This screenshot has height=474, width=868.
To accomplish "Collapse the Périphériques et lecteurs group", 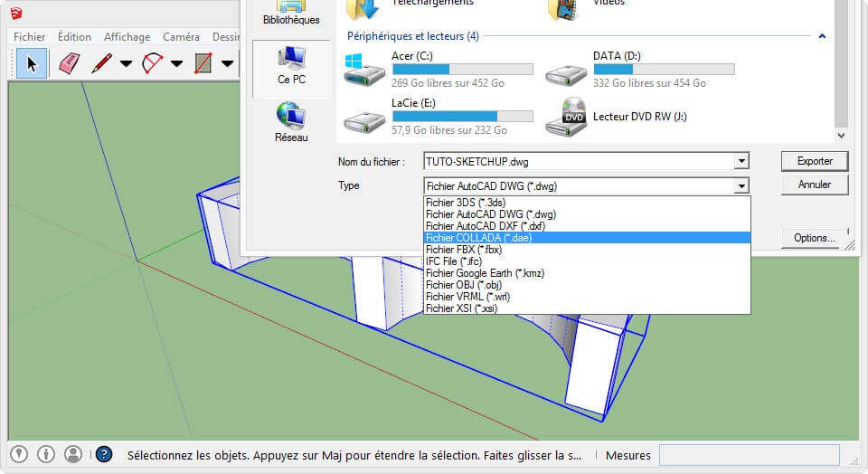I will (822, 36).
